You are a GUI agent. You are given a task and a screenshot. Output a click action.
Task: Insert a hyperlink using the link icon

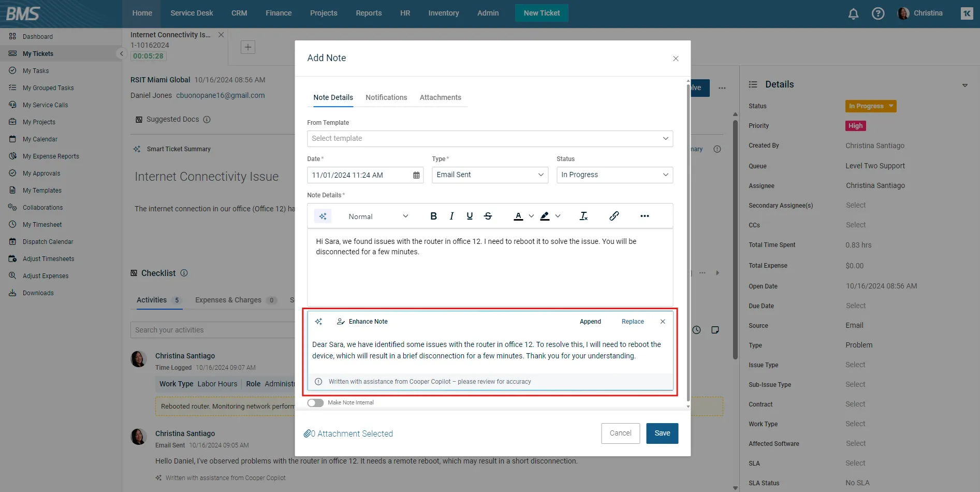coord(614,216)
